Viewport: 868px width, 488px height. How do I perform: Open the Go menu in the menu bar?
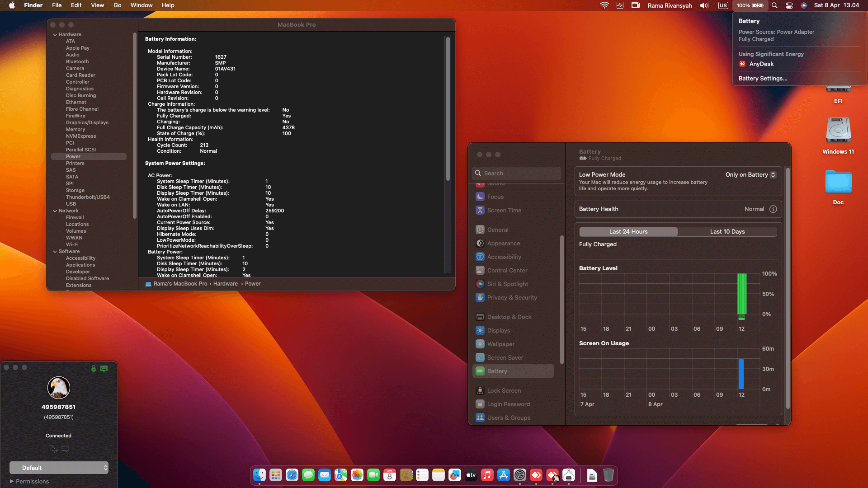pyautogui.click(x=117, y=5)
